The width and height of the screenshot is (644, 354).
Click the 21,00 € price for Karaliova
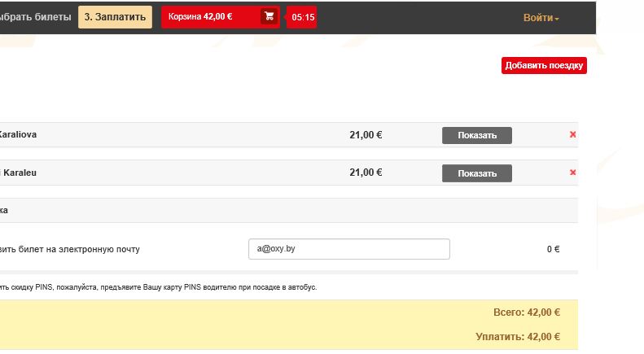click(x=365, y=135)
